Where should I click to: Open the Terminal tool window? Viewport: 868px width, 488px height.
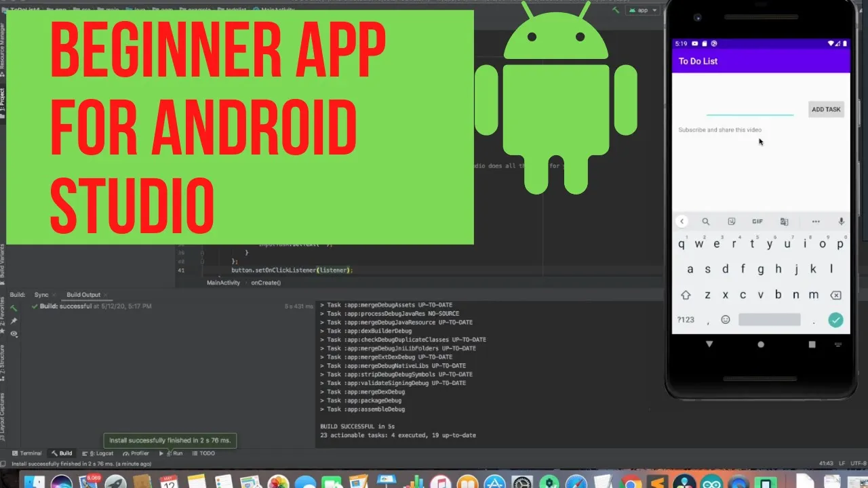click(26, 453)
